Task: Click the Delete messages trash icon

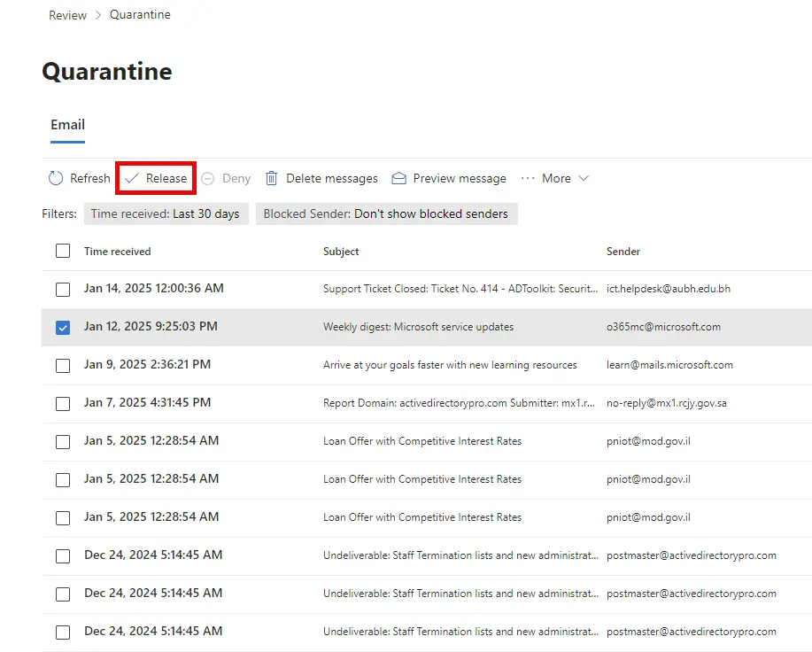Action: [x=271, y=178]
